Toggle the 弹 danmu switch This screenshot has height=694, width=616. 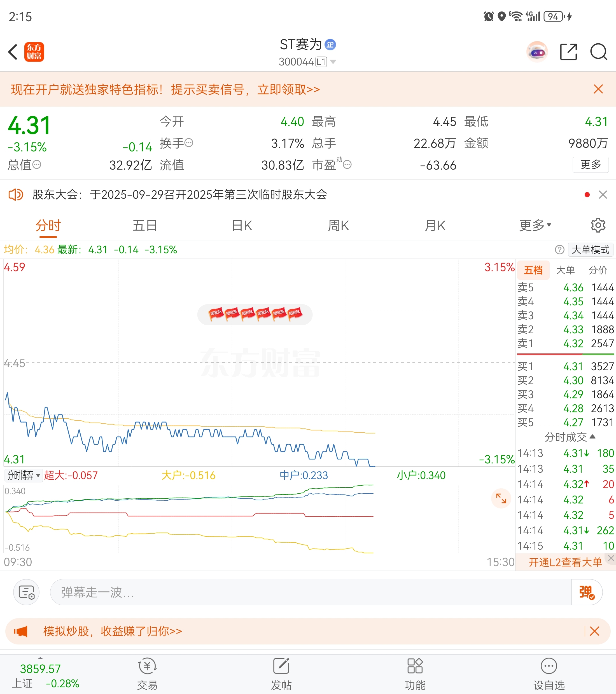click(x=587, y=592)
